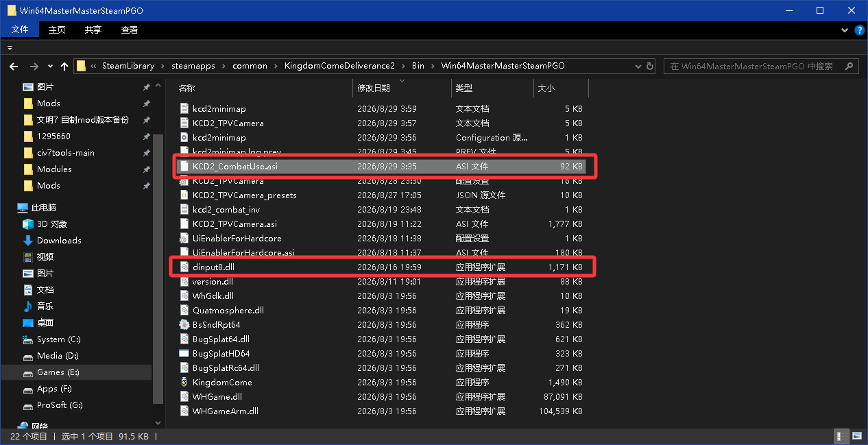Open Media (D:) drive
868x445 pixels.
click(x=59, y=355)
